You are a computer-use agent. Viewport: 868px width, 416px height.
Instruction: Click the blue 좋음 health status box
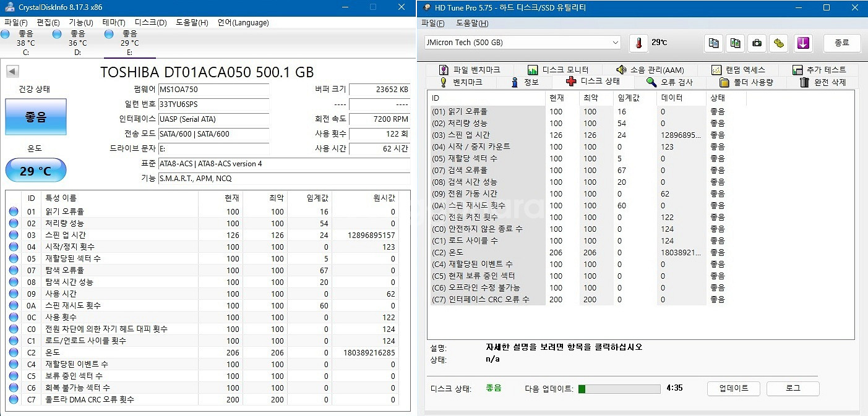coord(36,117)
